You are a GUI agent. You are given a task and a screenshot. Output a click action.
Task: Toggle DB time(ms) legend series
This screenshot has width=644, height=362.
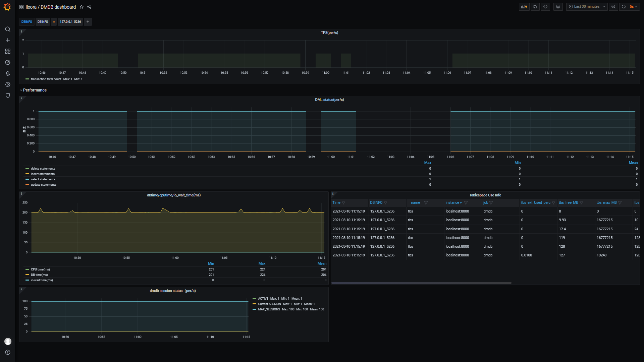[39, 275]
